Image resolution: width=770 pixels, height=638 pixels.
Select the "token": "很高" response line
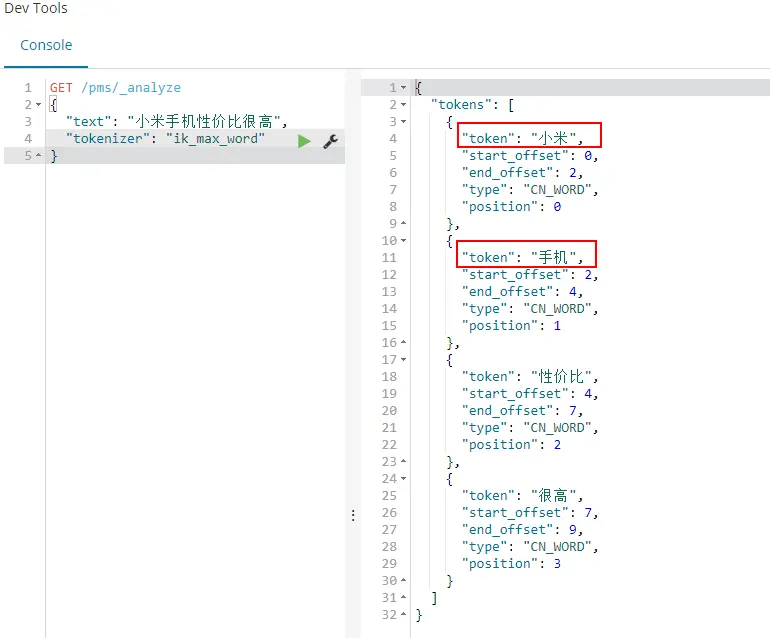pos(522,496)
